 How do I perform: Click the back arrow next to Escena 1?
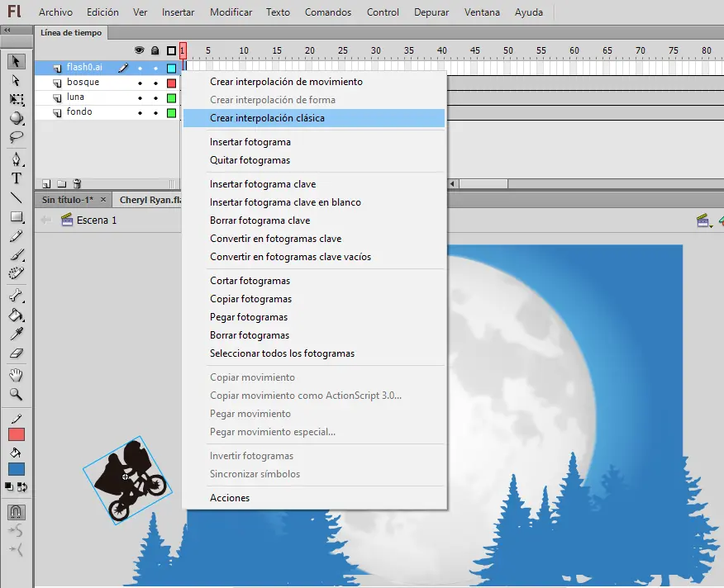[46, 220]
